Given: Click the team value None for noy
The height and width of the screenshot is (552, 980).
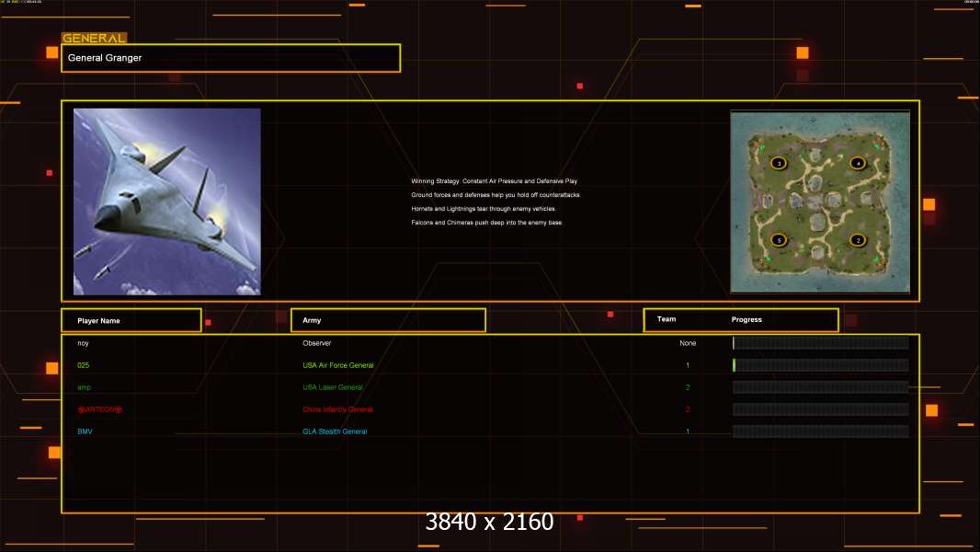Looking at the screenshot, I should pos(688,343).
